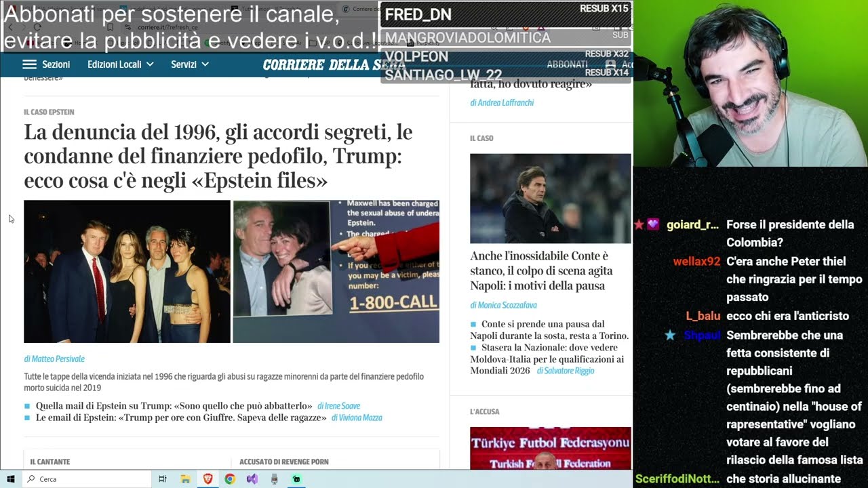Click the blue star badge beside Shpaul

[x=670, y=335]
